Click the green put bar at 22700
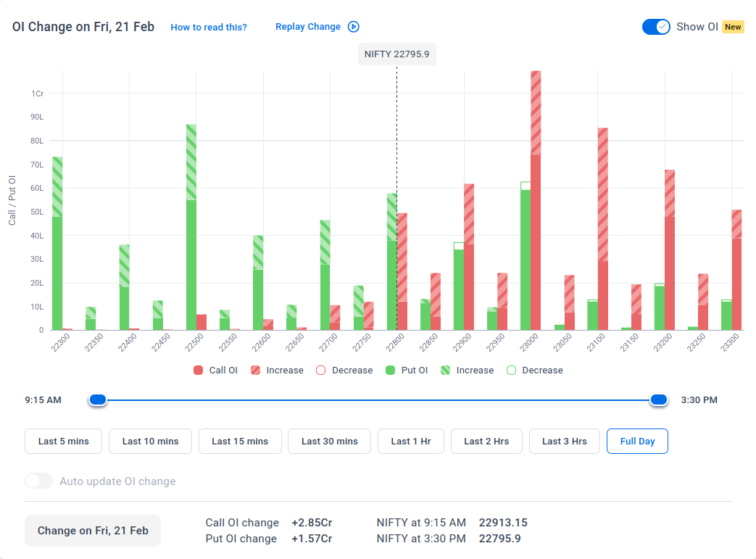 pyautogui.click(x=325, y=276)
